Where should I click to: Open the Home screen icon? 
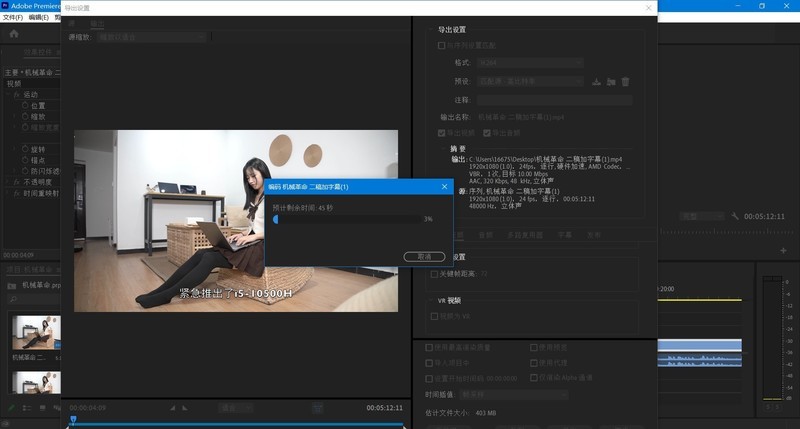tap(14, 34)
